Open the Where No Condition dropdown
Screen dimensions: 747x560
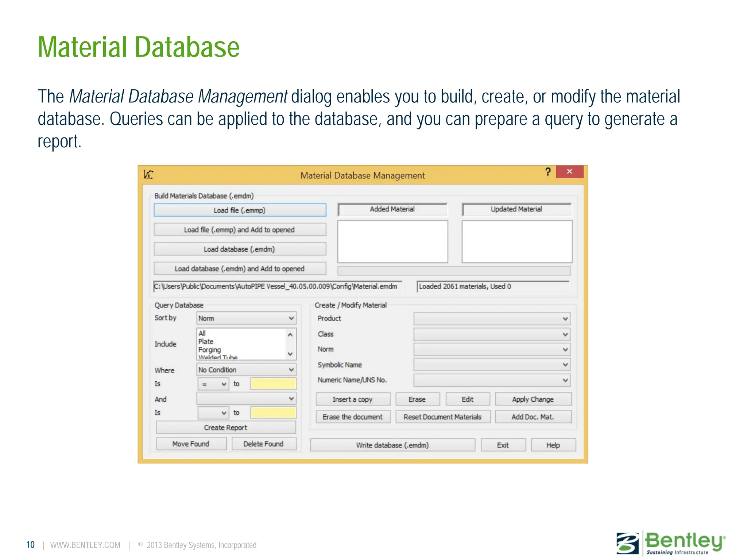coord(246,370)
